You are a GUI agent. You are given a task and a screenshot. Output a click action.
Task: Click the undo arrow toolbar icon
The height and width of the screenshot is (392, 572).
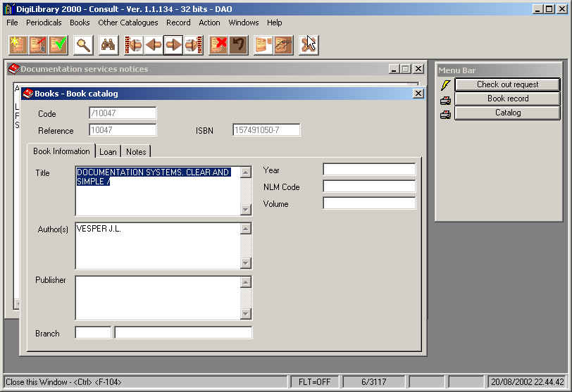tap(238, 45)
